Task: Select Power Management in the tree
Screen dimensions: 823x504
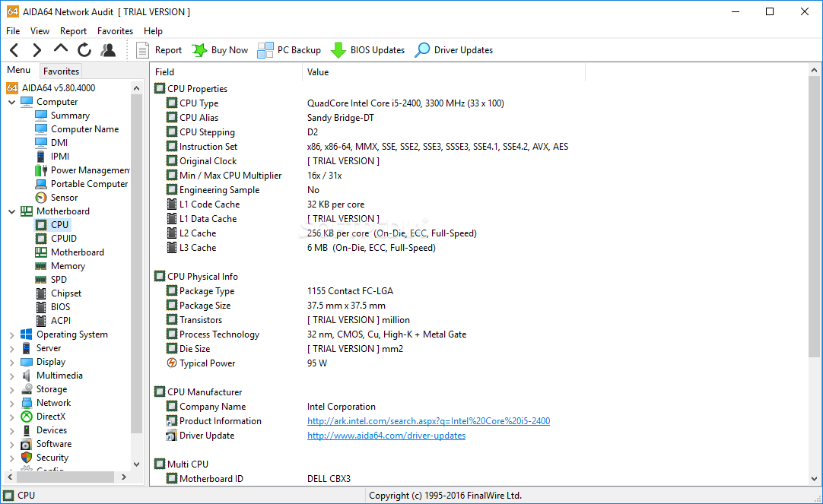Action: [90, 170]
